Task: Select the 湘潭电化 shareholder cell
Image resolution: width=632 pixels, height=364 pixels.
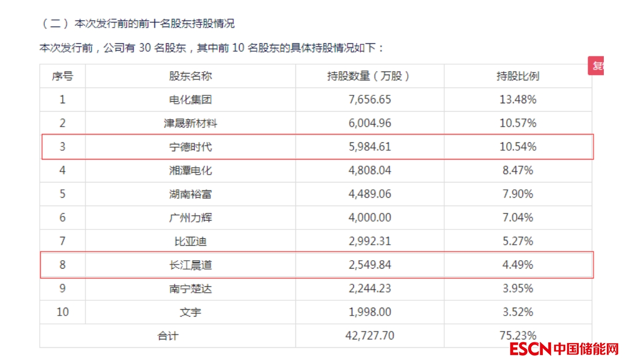Action: tap(190, 171)
